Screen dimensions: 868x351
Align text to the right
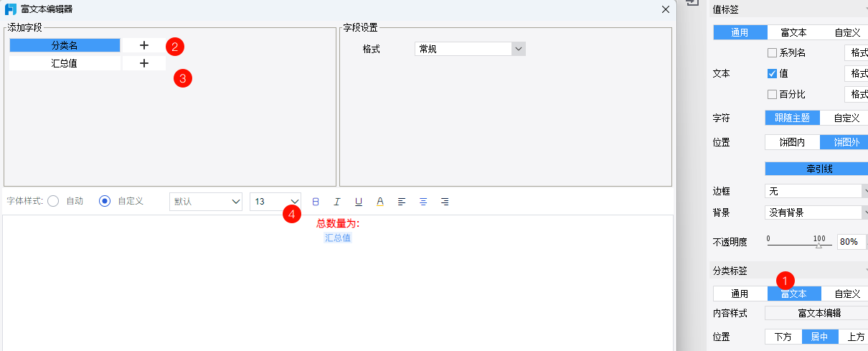445,202
